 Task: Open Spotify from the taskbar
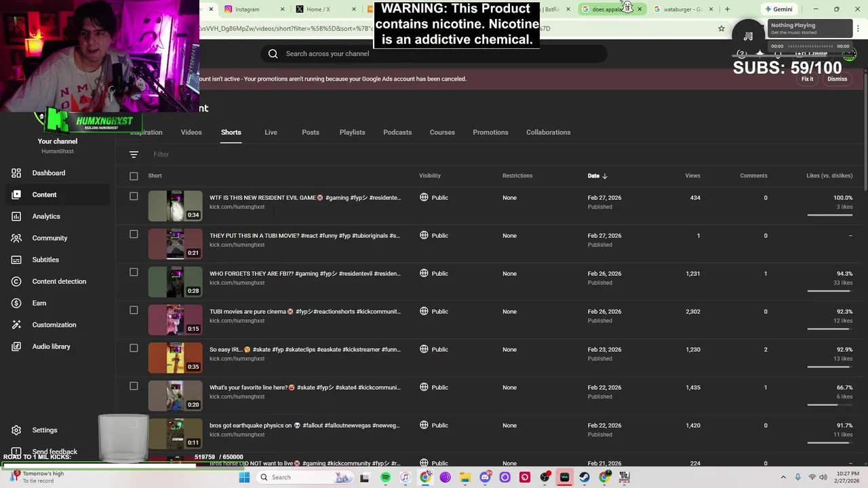pos(385,477)
